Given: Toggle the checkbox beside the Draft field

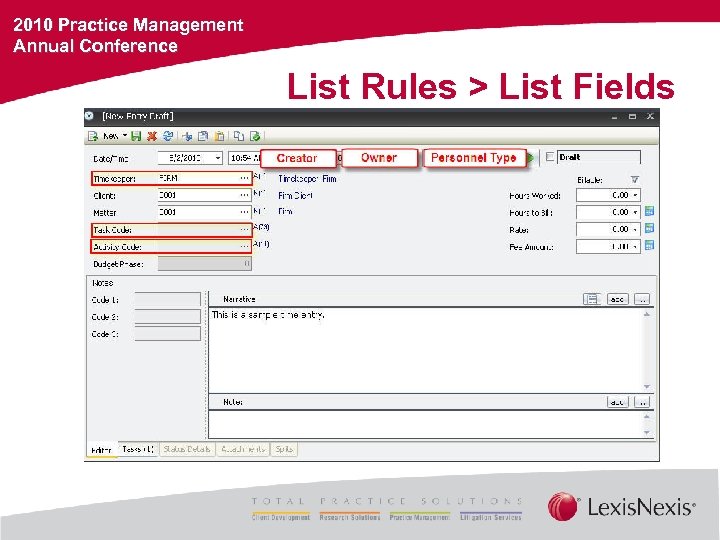Looking at the screenshot, I should 550,157.
